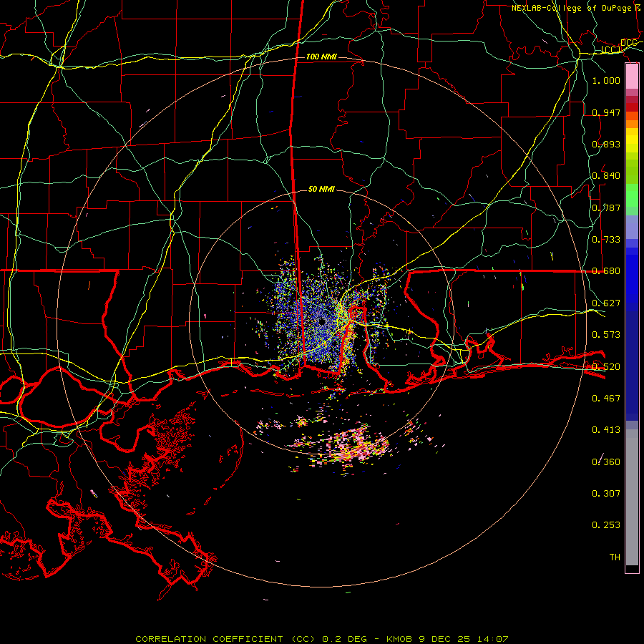
Task: Click the pink segment of the color bar
Action: pos(632,77)
